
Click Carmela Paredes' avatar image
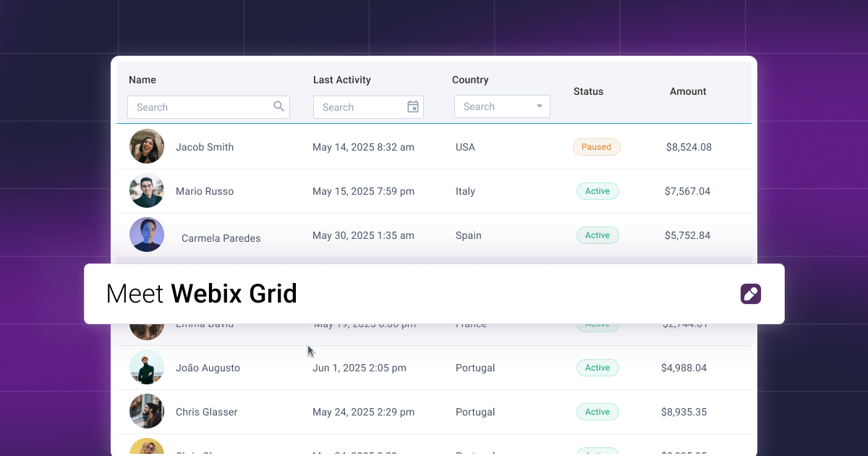(147, 235)
